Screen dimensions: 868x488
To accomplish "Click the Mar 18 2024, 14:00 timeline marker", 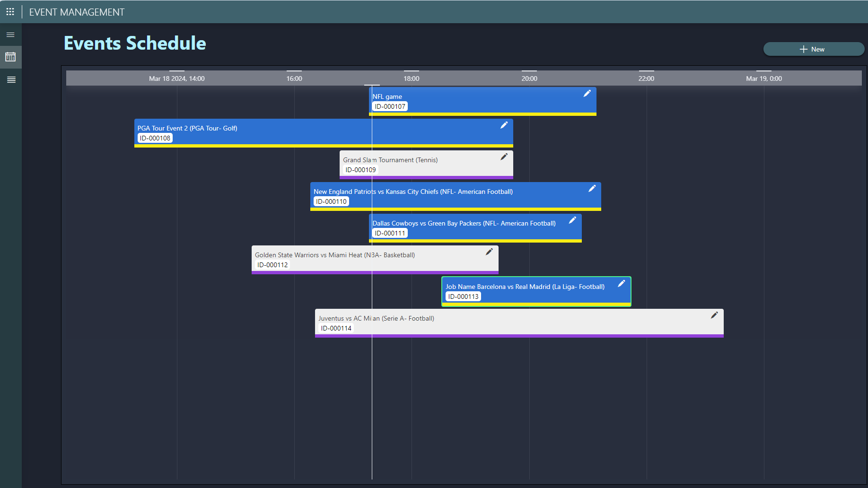I will [x=177, y=78].
